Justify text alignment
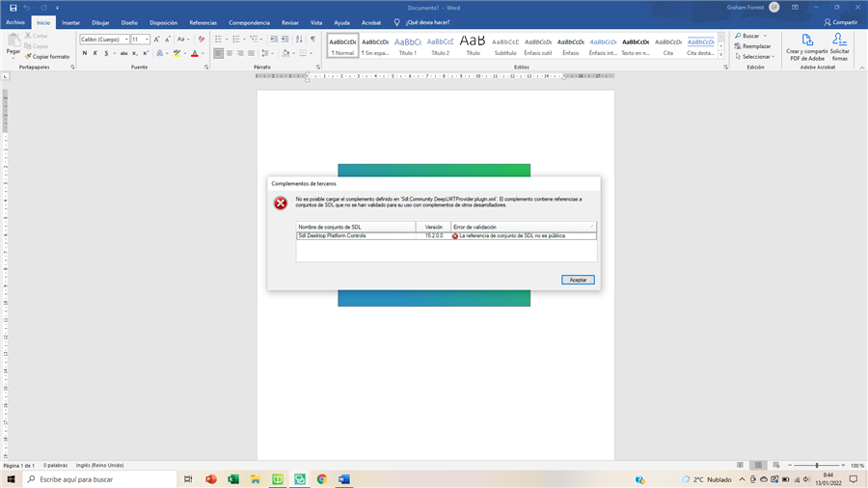The height and width of the screenshot is (488, 868). (252, 54)
